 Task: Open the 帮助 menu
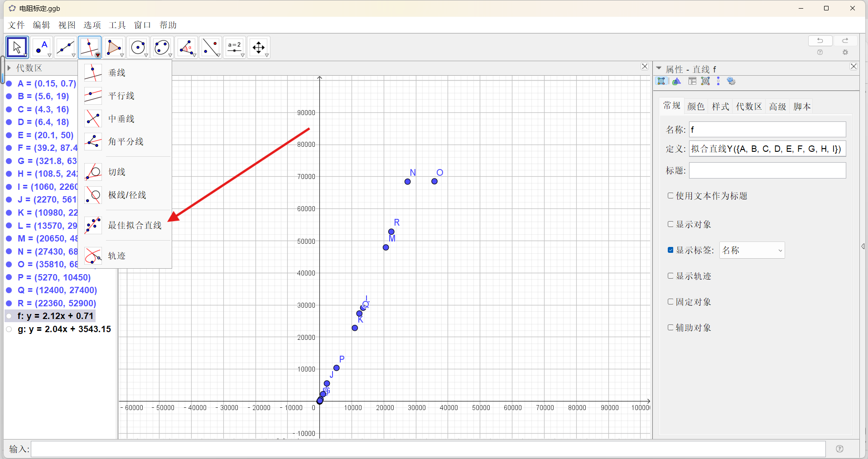[168, 25]
